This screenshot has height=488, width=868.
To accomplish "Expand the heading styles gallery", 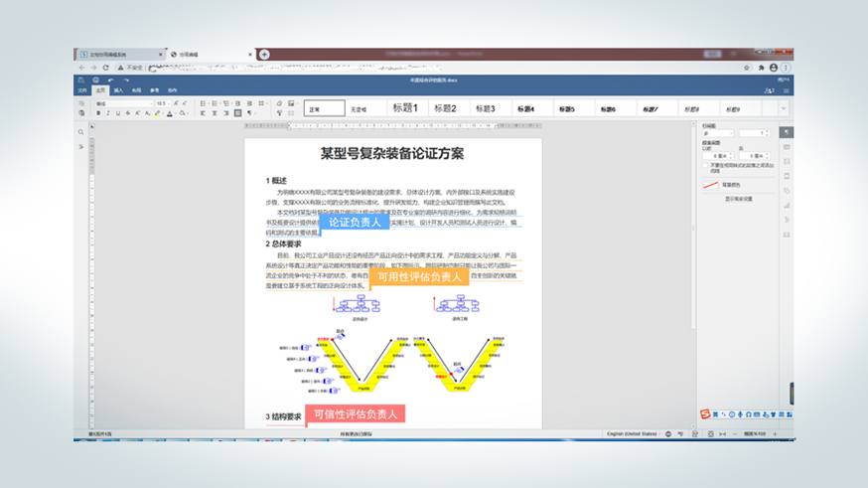I will tap(784, 108).
